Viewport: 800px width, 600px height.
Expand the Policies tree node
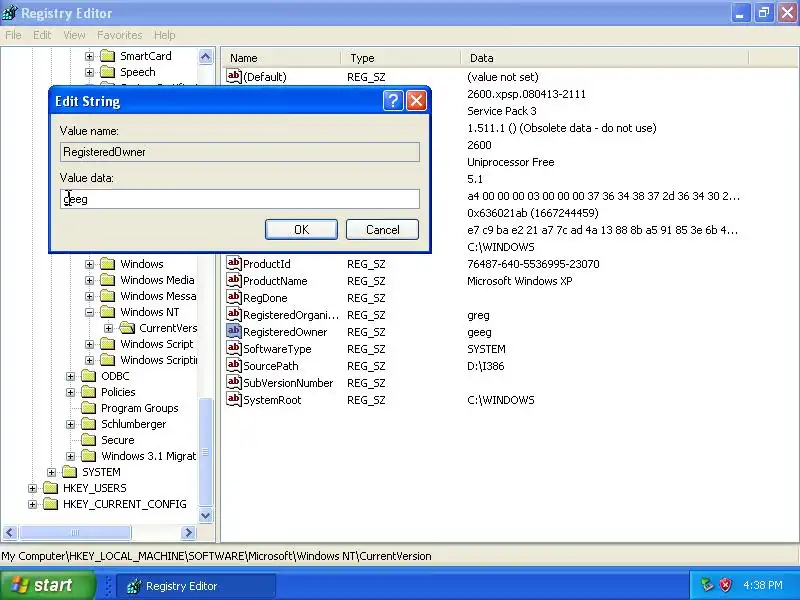pos(70,392)
